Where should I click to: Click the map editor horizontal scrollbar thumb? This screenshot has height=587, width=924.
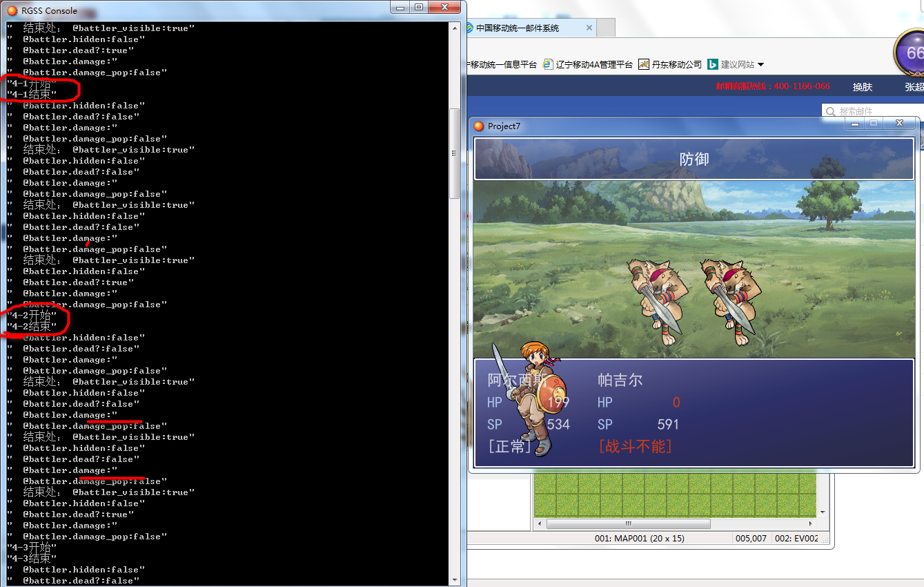click(x=628, y=524)
